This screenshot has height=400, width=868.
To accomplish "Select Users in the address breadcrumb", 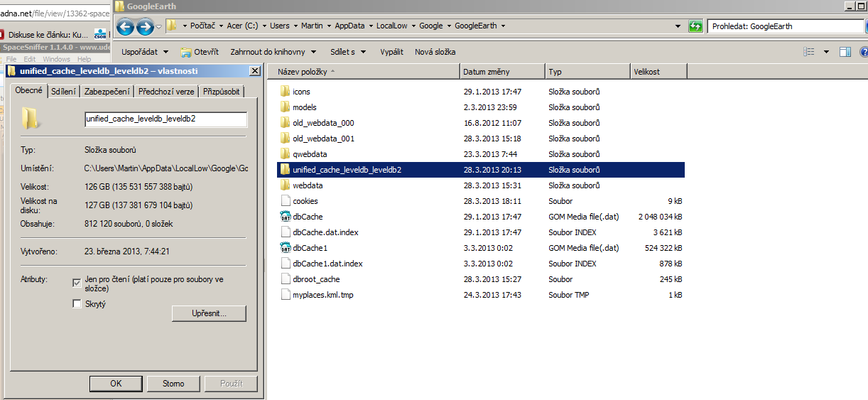I will [280, 26].
